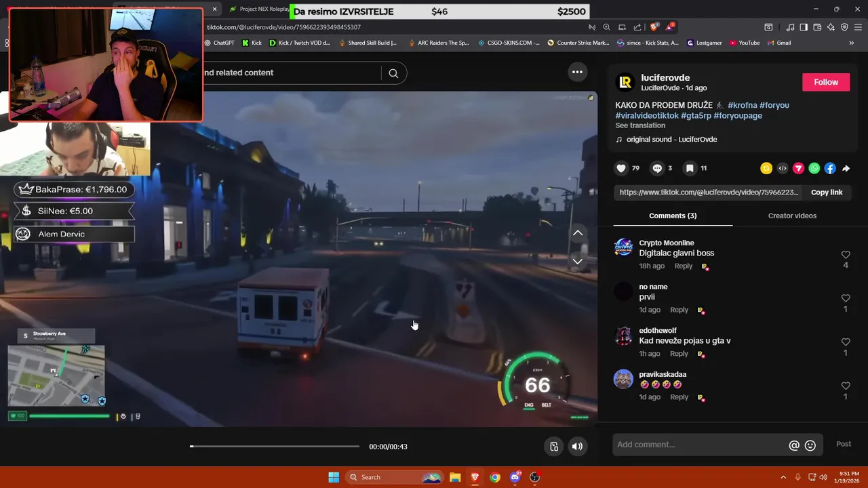The image size is (868, 488).
Task: Open the Brave VPN shield icon
Action: (x=844, y=27)
